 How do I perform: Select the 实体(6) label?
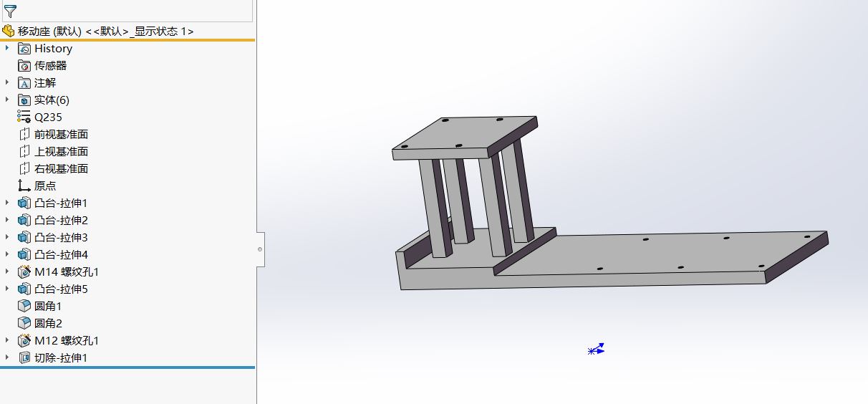coord(52,100)
